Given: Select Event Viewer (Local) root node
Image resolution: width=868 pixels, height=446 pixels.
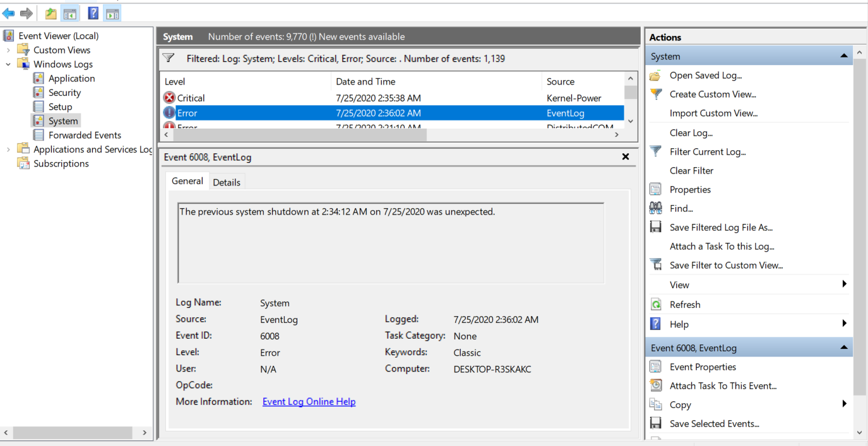Looking at the screenshot, I should tap(58, 36).
